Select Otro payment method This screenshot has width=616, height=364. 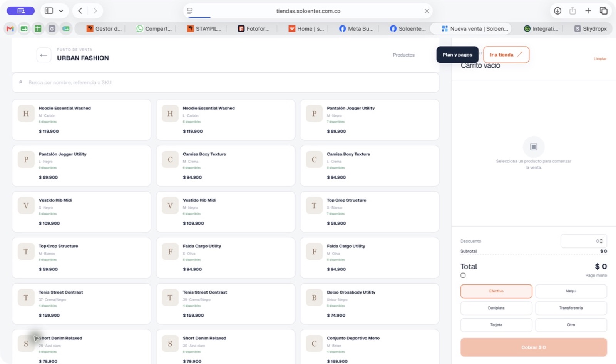click(x=571, y=325)
